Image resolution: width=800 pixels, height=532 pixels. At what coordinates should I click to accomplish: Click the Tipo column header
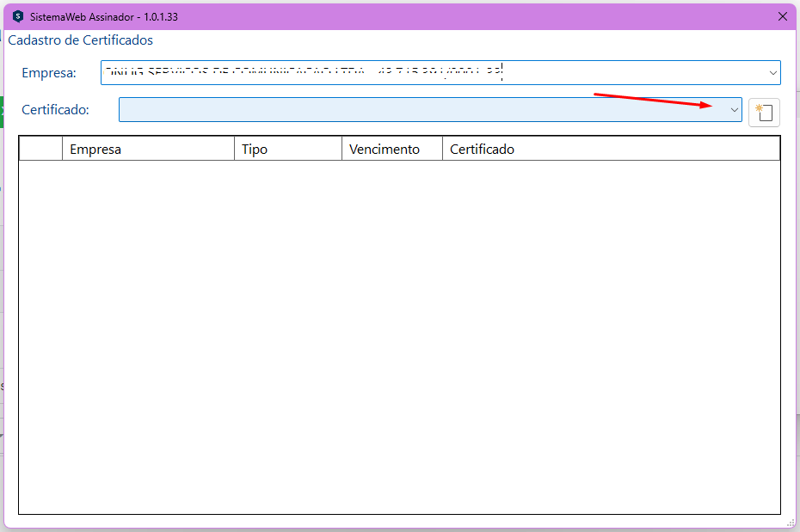pyautogui.click(x=287, y=150)
